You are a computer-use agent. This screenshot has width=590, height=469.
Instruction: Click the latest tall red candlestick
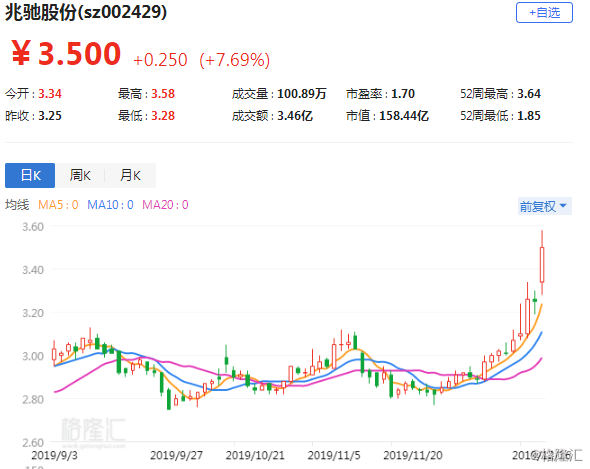click(x=542, y=265)
